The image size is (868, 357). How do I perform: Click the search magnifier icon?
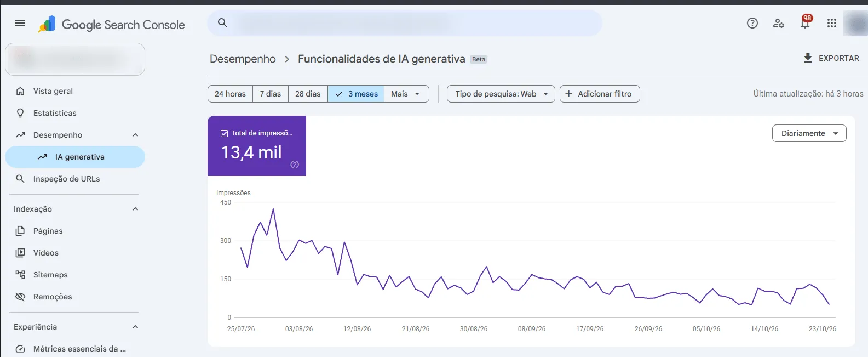[222, 23]
